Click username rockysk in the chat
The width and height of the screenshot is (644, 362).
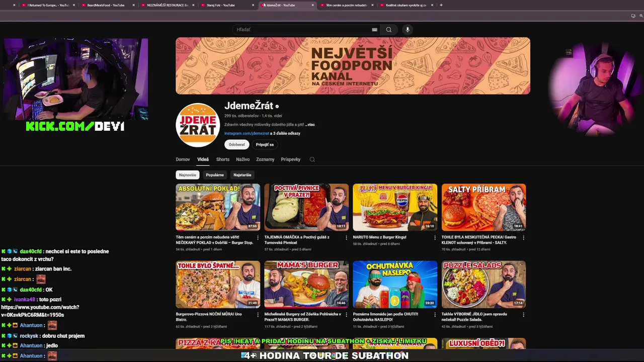point(29,336)
